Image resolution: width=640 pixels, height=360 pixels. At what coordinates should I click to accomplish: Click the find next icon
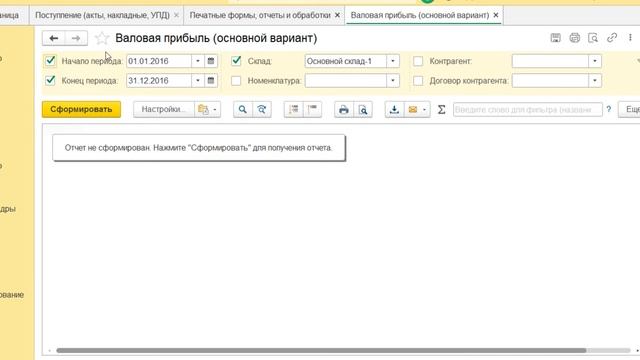(262, 109)
